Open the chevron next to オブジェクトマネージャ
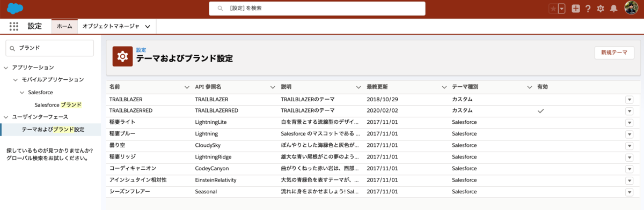This screenshot has height=210, width=644. 148,26
